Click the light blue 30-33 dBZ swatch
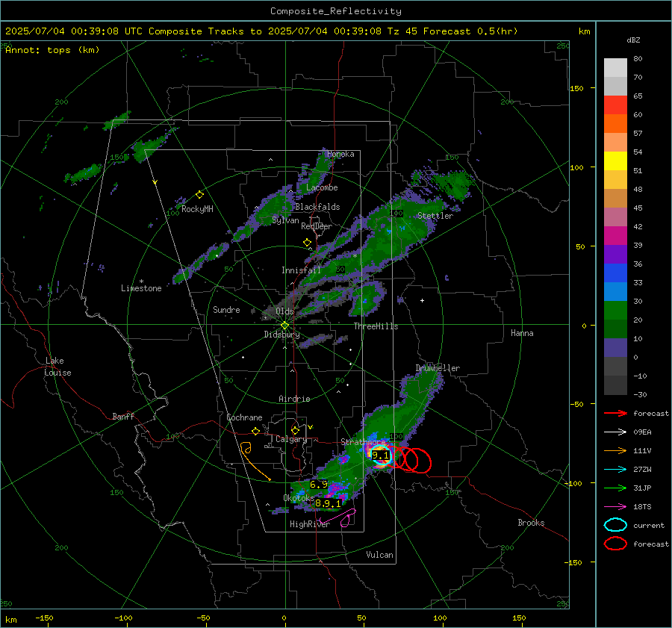Image resolution: width=672 pixels, height=628 pixels. coord(615,291)
